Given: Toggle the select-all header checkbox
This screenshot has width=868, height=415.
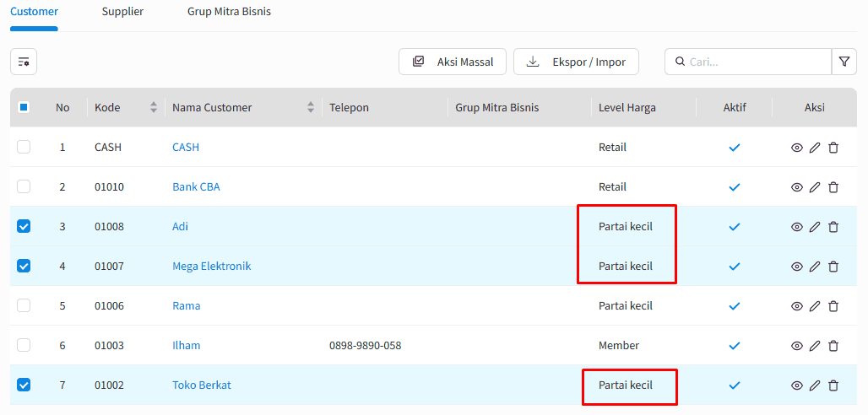Looking at the screenshot, I should coord(24,107).
